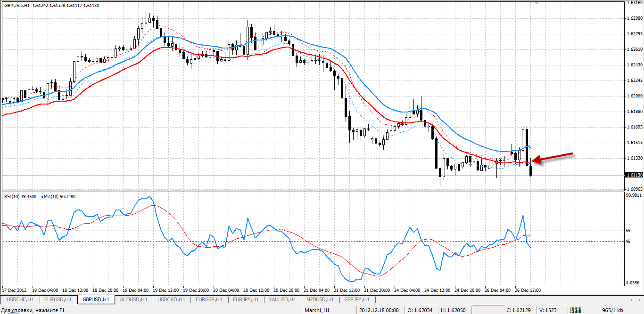The height and width of the screenshot is (314, 644).
Task: Select the GBPUSD,H1 chart tab
Action: [x=96, y=299]
